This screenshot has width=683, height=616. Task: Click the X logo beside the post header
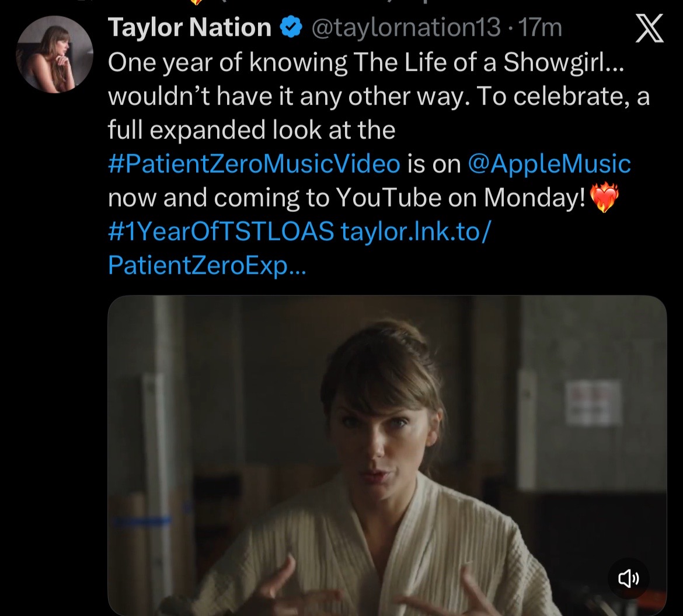click(650, 29)
